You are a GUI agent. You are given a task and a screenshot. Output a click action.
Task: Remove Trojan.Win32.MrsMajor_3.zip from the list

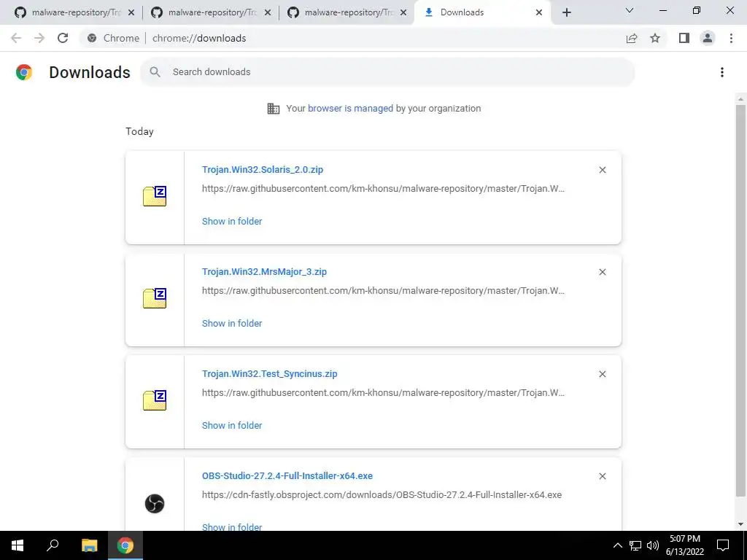tap(603, 272)
